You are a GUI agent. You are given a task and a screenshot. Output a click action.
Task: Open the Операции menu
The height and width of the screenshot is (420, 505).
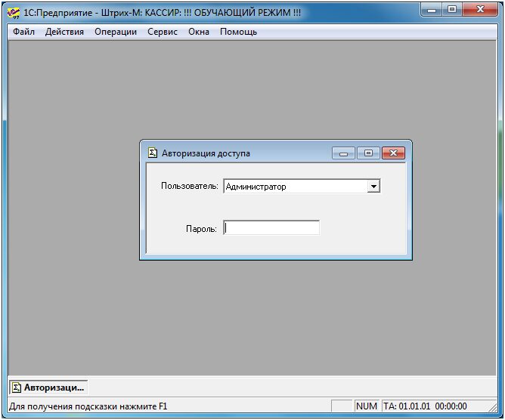[116, 32]
